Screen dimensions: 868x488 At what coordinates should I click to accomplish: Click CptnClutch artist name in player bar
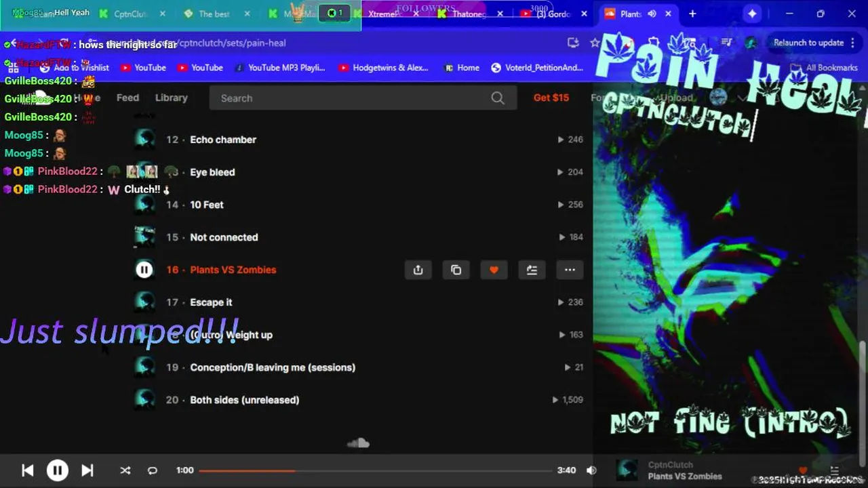point(670,465)
